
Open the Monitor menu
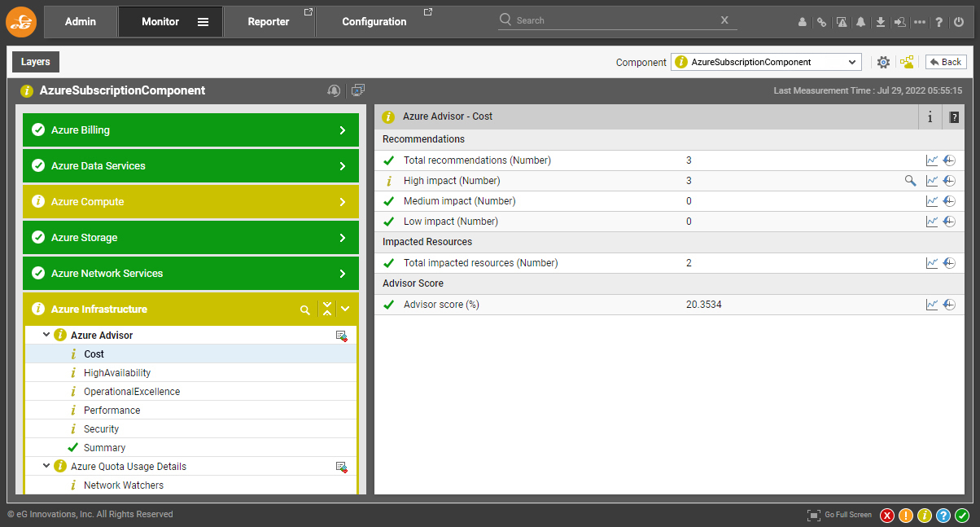169,22
